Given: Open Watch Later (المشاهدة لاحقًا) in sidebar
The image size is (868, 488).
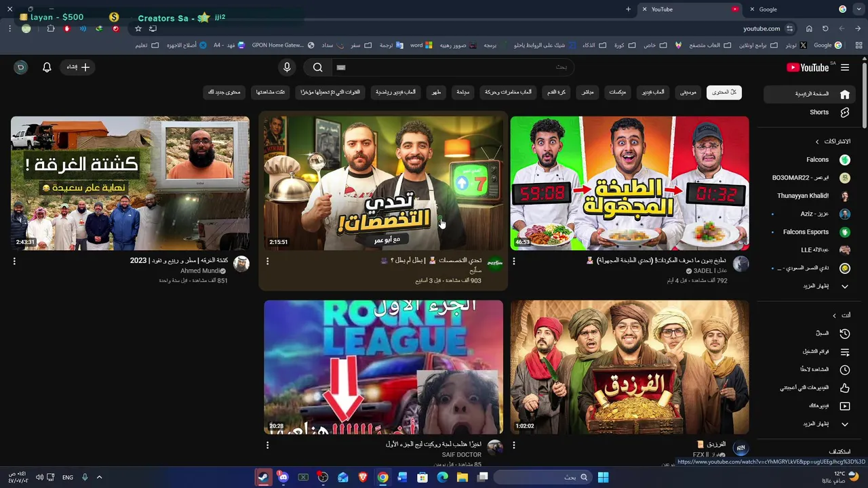Looking at the screenshot, I should point(811,369).
